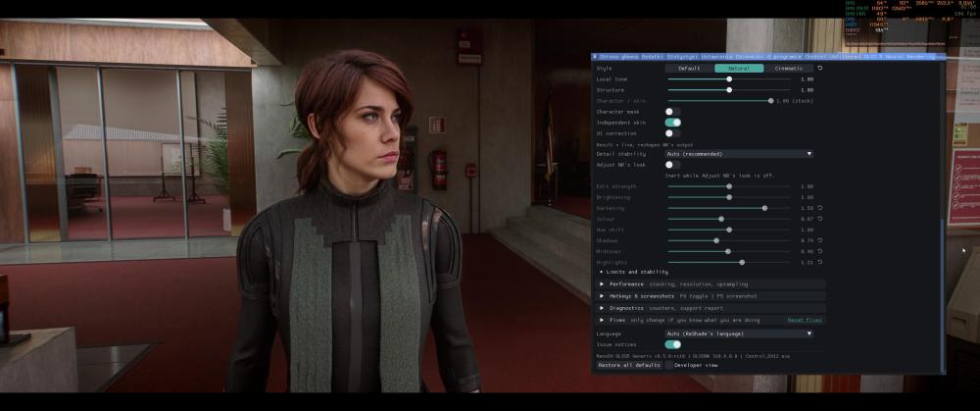This screenshot has width=980, height=411.
Task: Click the Darkening slider handle
Action: (764, 208)
